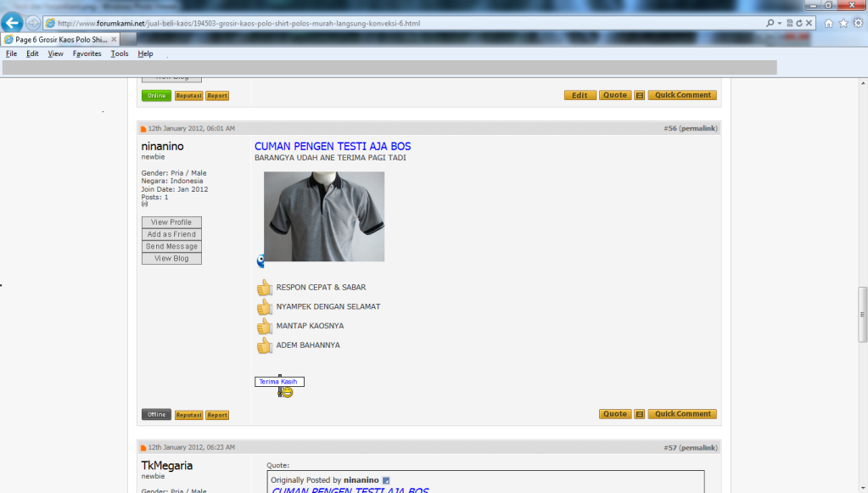Viewport: 868px width, 493px height.
Task: Click the View Profile button for ninanino
Action: pos(171,221)
